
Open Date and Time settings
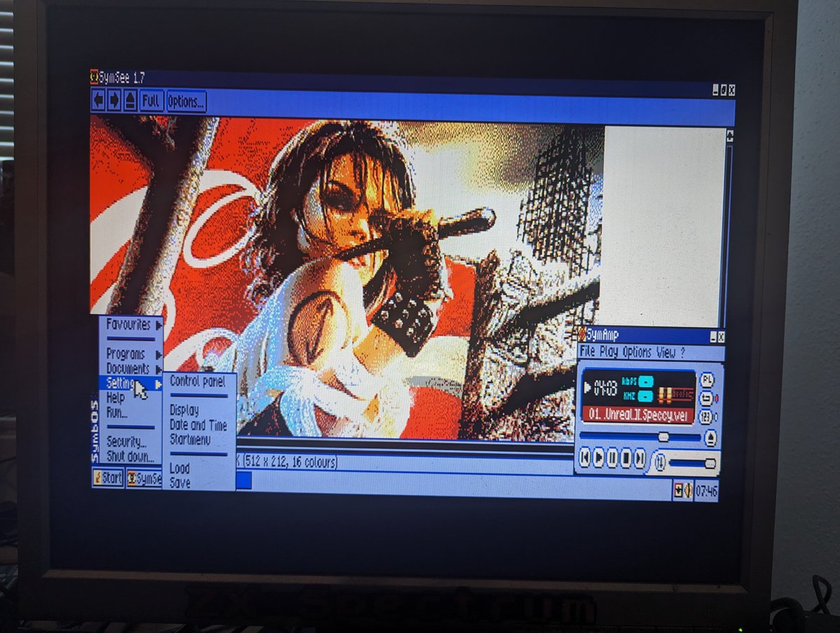(199, 425)
